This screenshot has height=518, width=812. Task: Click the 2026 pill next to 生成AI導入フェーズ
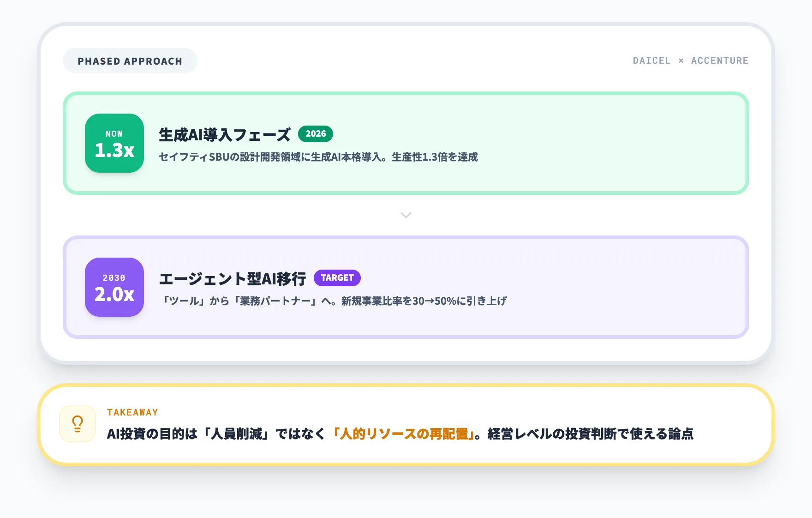pyautogui.click(x=316, y=134)
